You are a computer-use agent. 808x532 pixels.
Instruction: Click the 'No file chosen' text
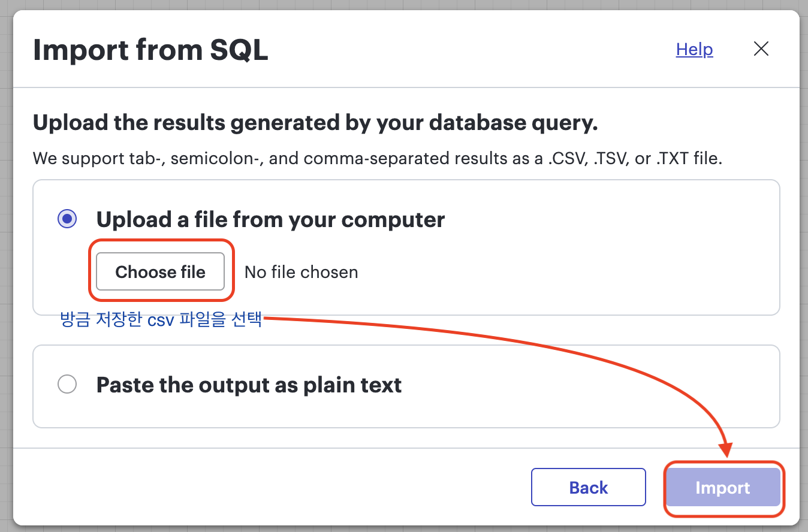(x=302, y=272)
